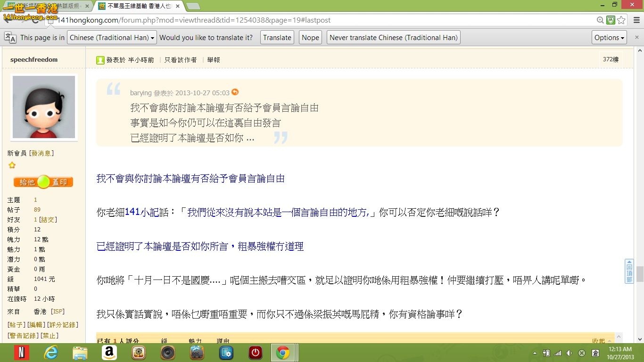Click Never translate Chinese (Traditional Han)
The image size is (644, 362).
393,38
